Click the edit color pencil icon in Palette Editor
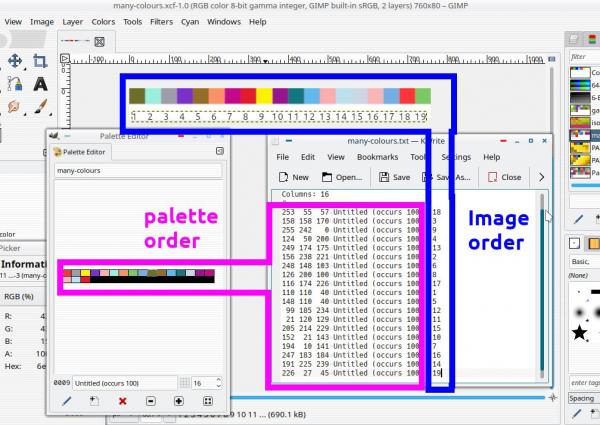Image resolution: width=600 pixels, height=425 pixels. 67,401
